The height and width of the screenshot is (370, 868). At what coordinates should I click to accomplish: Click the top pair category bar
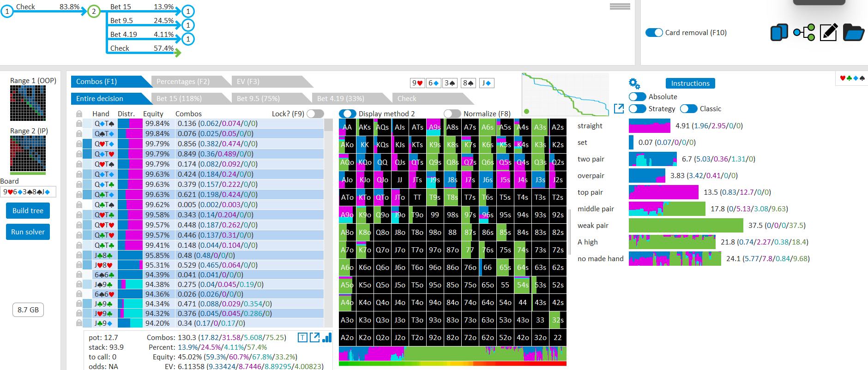pyautogui.click(x=663, y=192)
